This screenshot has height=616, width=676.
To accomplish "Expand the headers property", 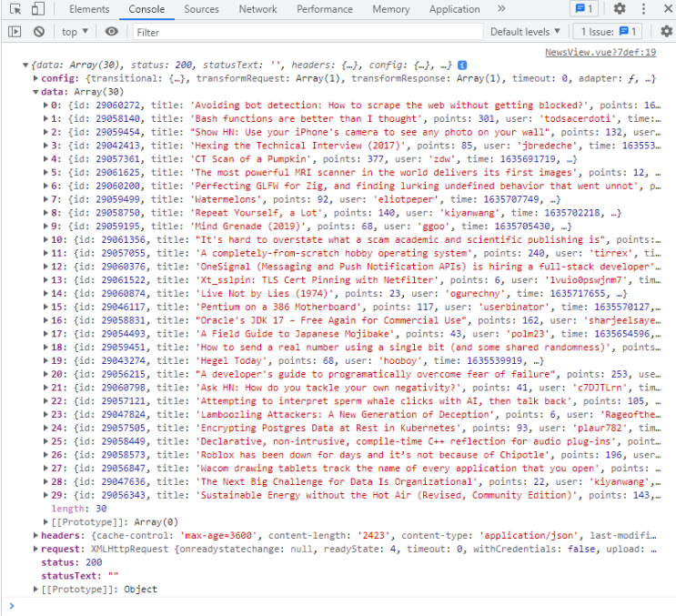I will 35,535.
